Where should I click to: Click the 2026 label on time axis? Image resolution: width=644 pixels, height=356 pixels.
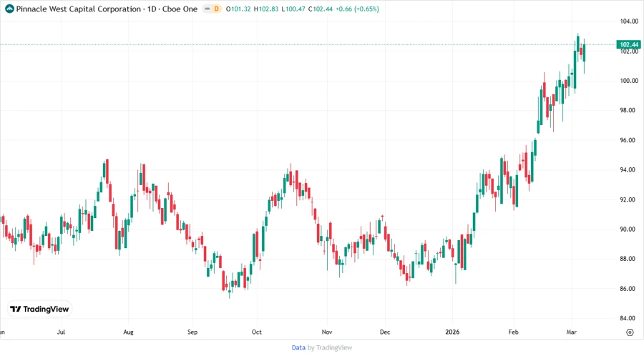[x=453, y=332]
